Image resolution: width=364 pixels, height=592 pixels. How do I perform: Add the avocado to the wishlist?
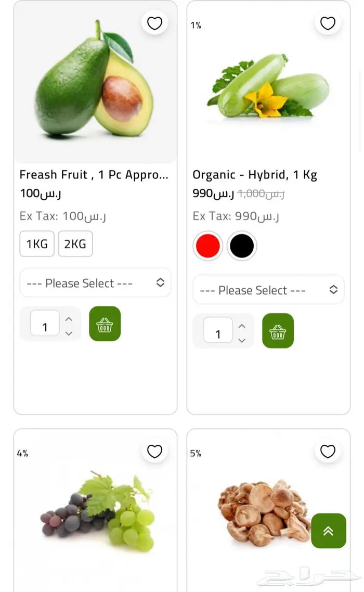pyautogui.click(x=154, y=23)
